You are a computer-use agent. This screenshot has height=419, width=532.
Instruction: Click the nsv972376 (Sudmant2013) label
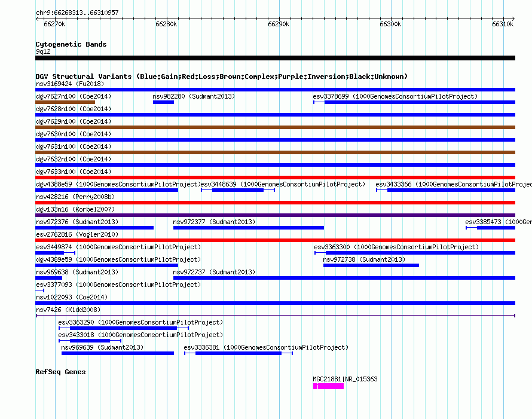pos(77,222)
